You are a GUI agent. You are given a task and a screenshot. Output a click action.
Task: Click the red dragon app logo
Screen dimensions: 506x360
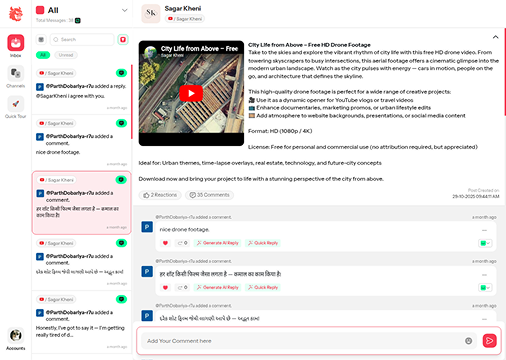coord(16,14)
